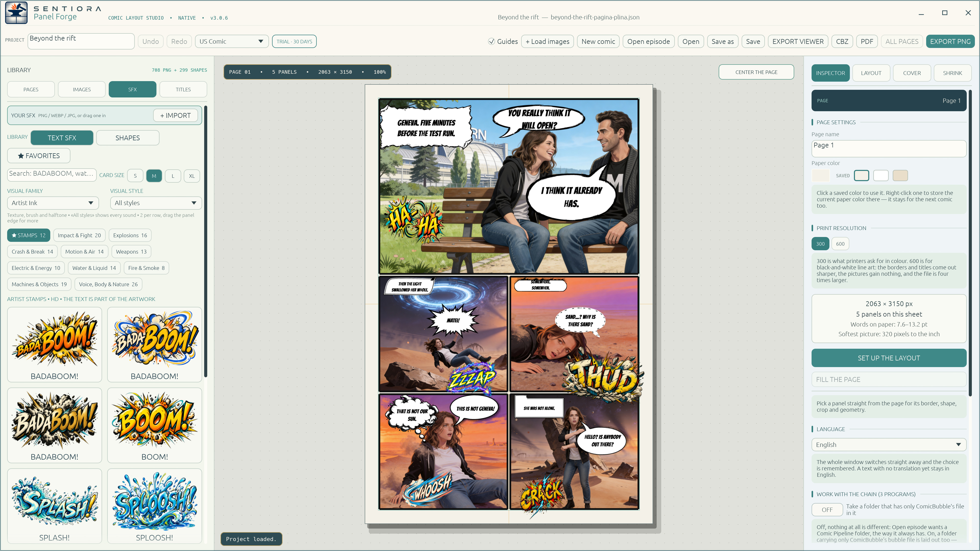Open the Language English dropdown

tap(889, 445)
